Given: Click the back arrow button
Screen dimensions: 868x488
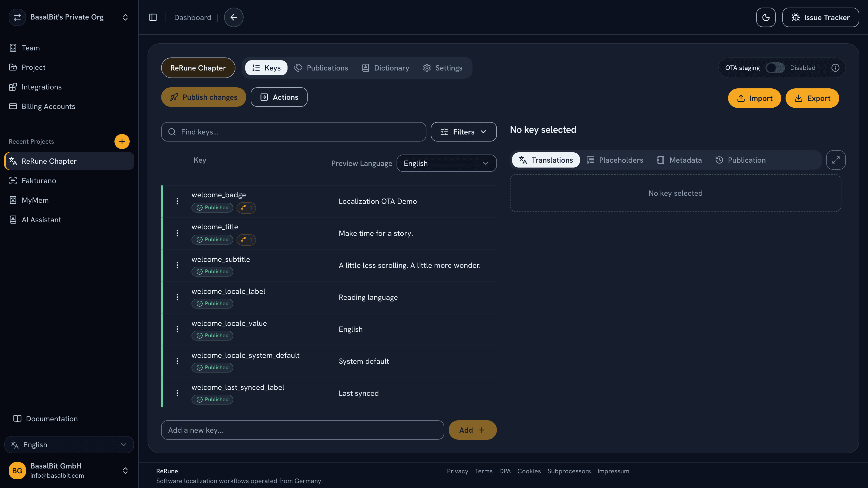Looking at the screenshot, I should tap(234, 17).
